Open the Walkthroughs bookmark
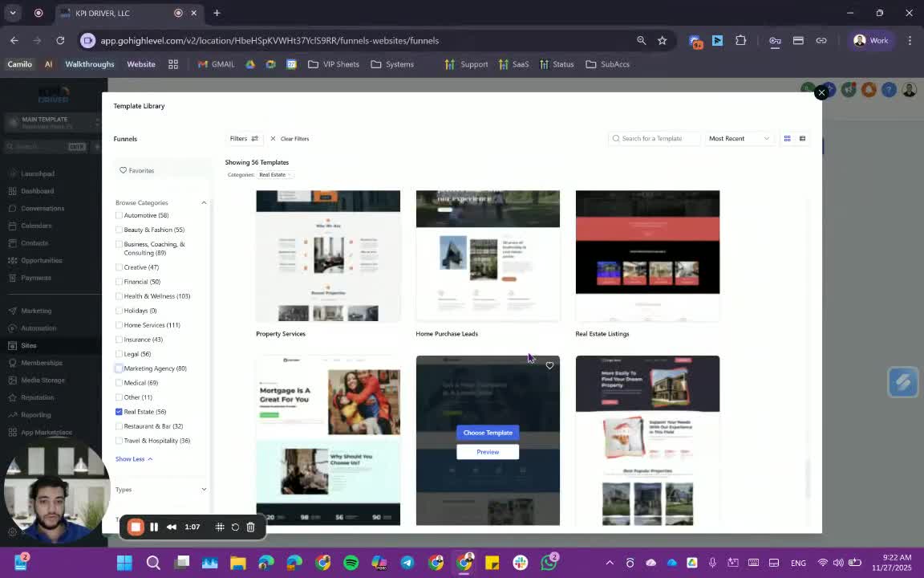 point(90,64)
